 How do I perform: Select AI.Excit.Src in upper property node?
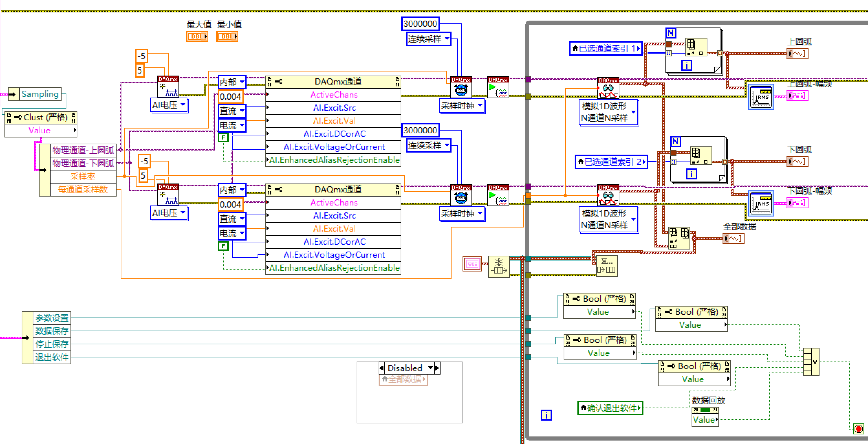pos(333,108)
